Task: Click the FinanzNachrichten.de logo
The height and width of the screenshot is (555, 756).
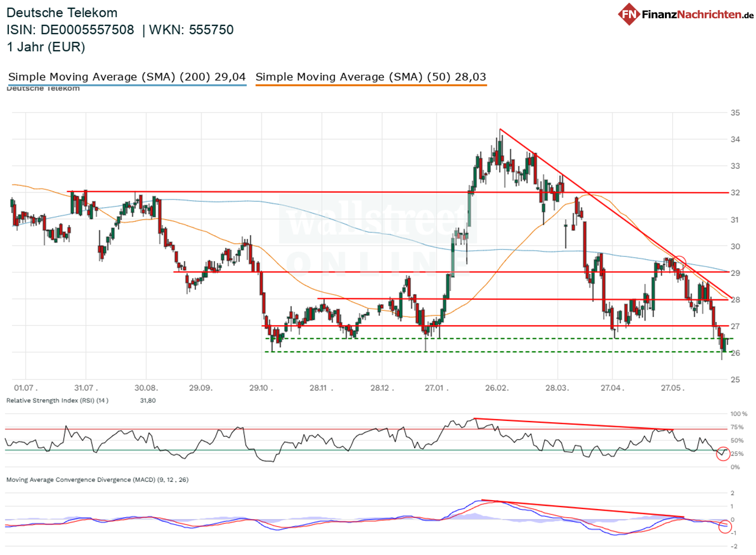Action: click(x=686, y=13)
